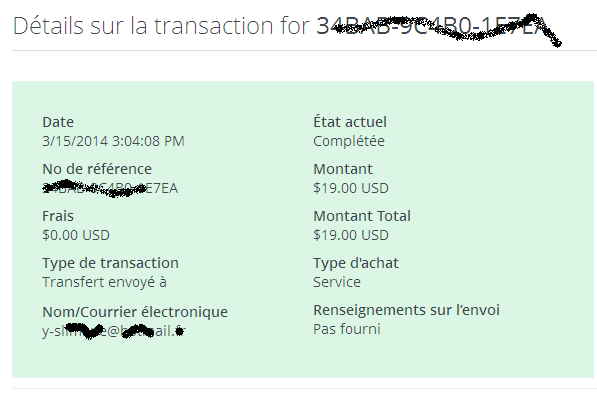Select the redacted reference number value

(110, 188)
